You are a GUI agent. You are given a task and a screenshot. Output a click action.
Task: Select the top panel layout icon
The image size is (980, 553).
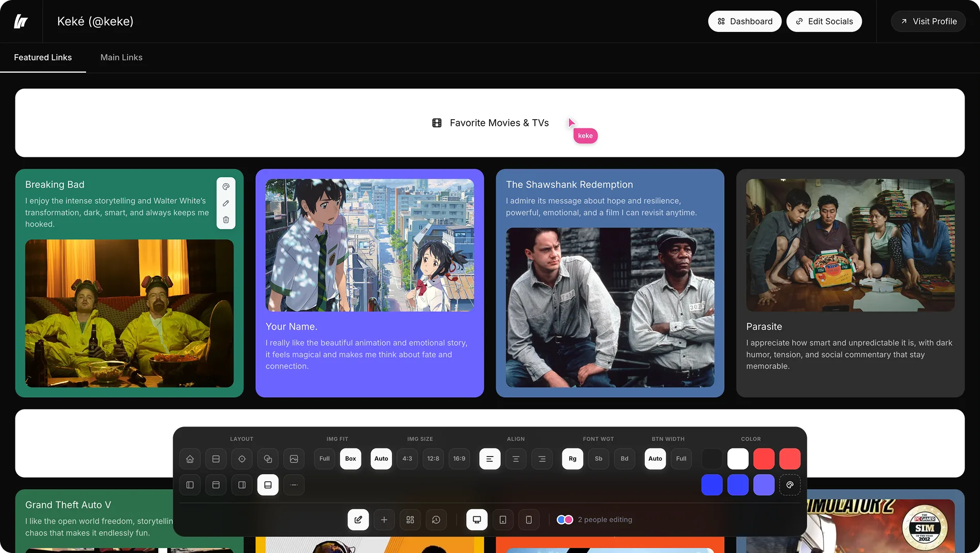pos(216,485)
